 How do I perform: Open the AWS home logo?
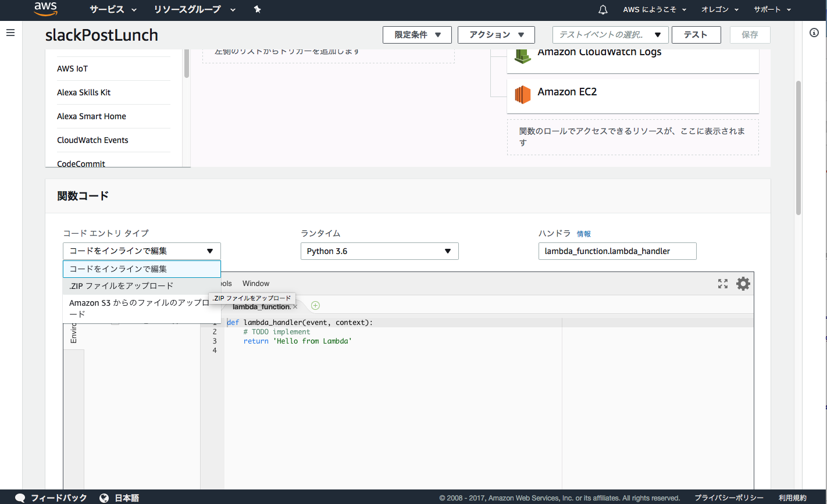45,9
